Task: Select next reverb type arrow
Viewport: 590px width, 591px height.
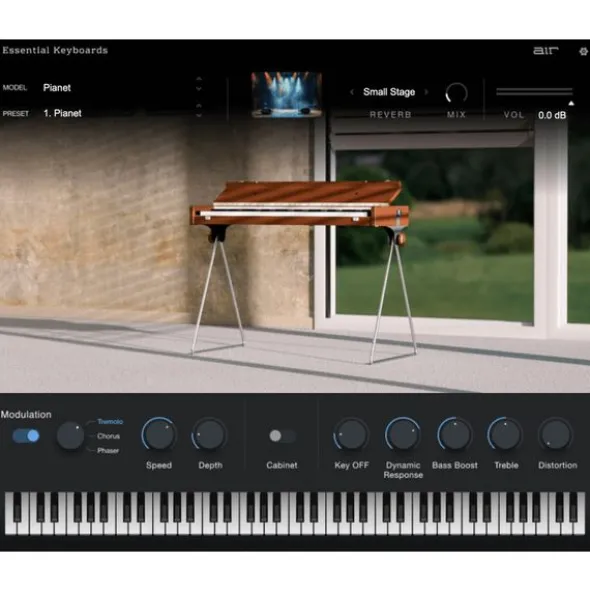Action: pos(426,92)
